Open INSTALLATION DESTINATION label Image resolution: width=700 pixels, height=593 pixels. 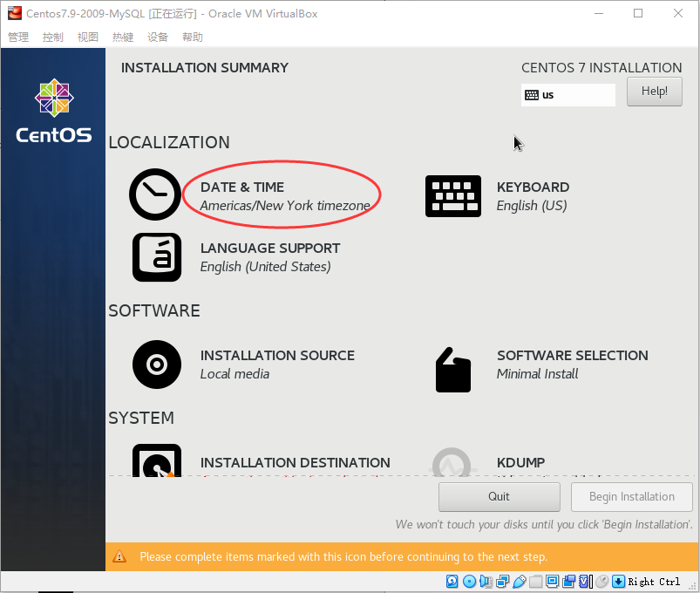pos(296,462)
